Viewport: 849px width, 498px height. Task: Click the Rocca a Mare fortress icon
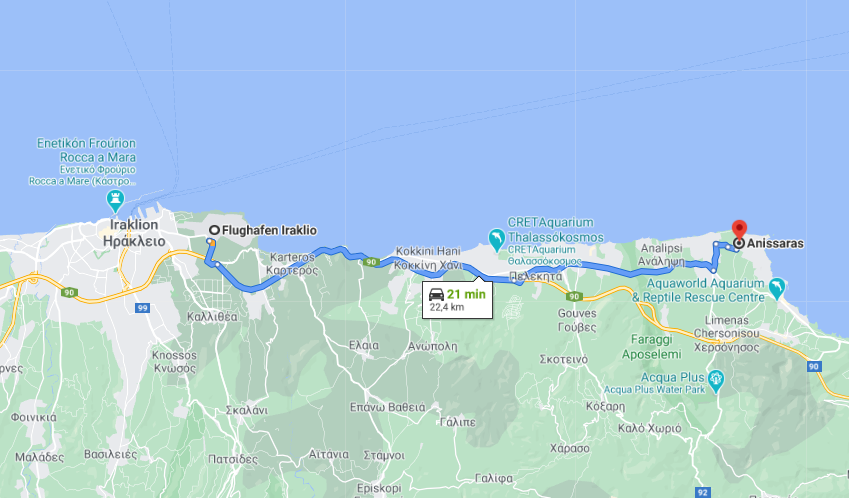click(x=115, y=201)
